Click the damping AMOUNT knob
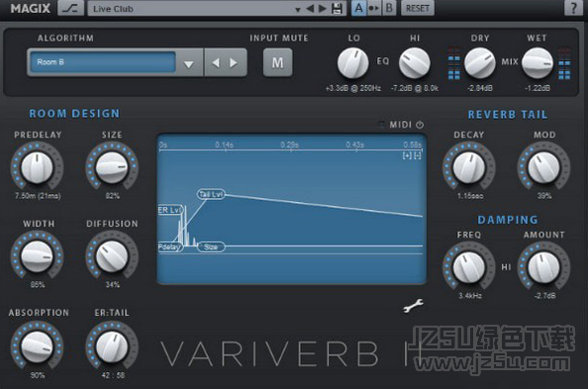 [543, 267]
